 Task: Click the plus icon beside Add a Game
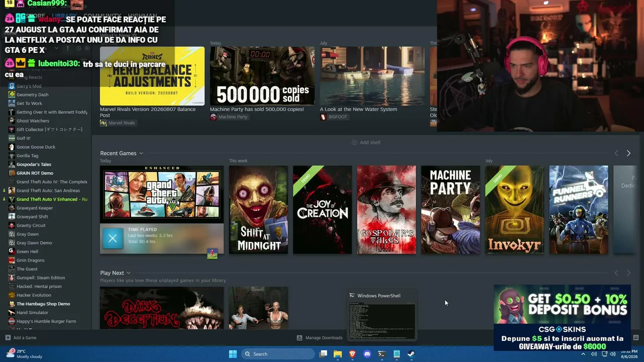8,338
